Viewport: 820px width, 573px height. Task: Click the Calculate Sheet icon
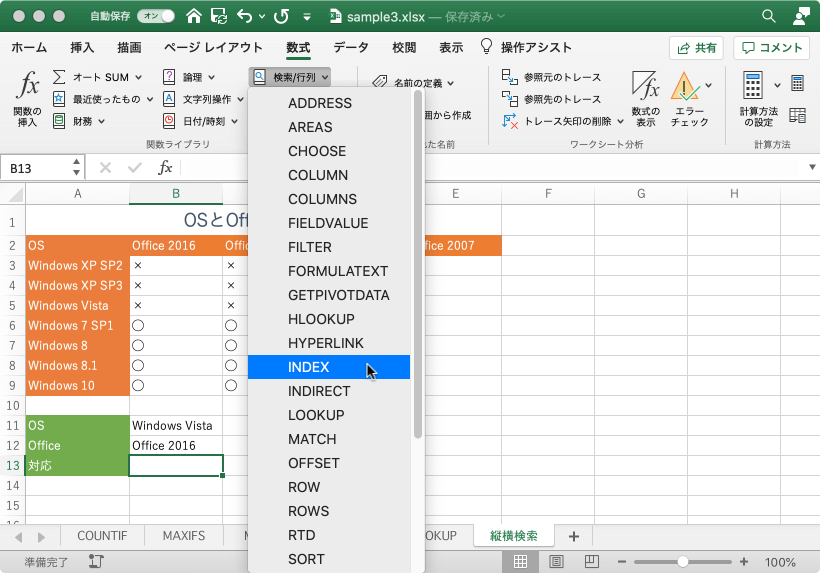pyautogui.click(x=797, y=115)
